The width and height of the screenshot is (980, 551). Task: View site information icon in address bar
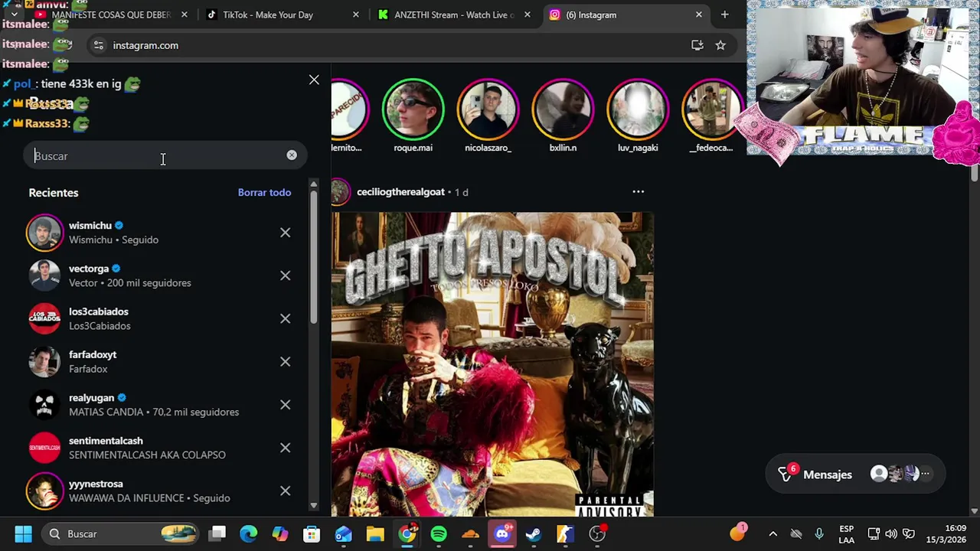[x=98, y=45]
